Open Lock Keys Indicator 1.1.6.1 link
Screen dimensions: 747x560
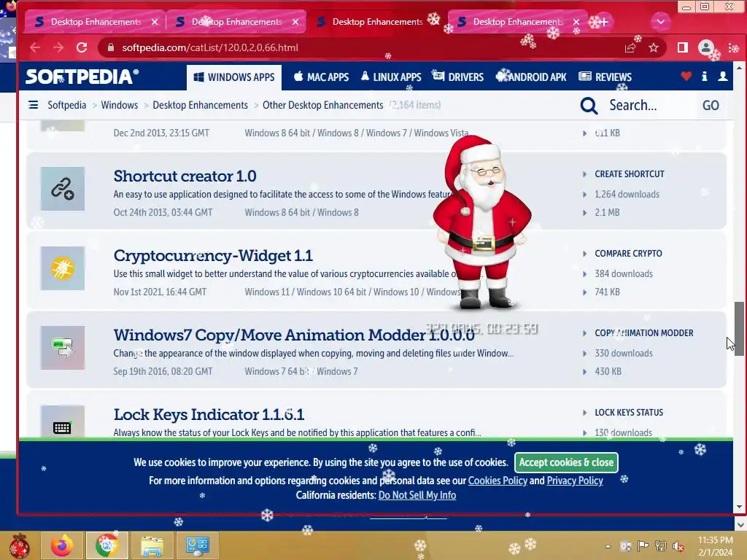pyautogui.click(x=209, y=415)
